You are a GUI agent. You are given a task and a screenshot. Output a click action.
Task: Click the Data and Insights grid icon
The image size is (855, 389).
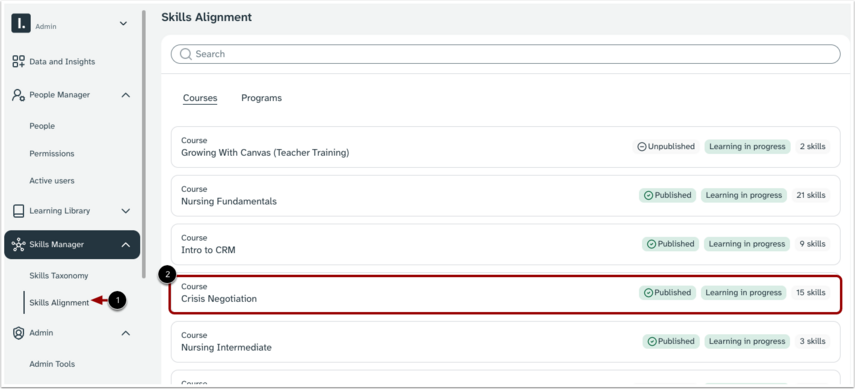point(19,62)
